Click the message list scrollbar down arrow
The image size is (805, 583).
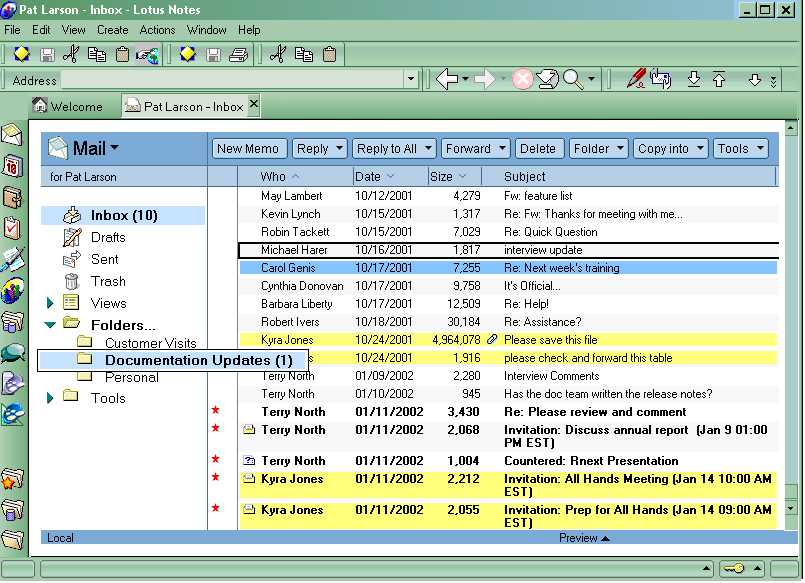click(x=791, y=508)
